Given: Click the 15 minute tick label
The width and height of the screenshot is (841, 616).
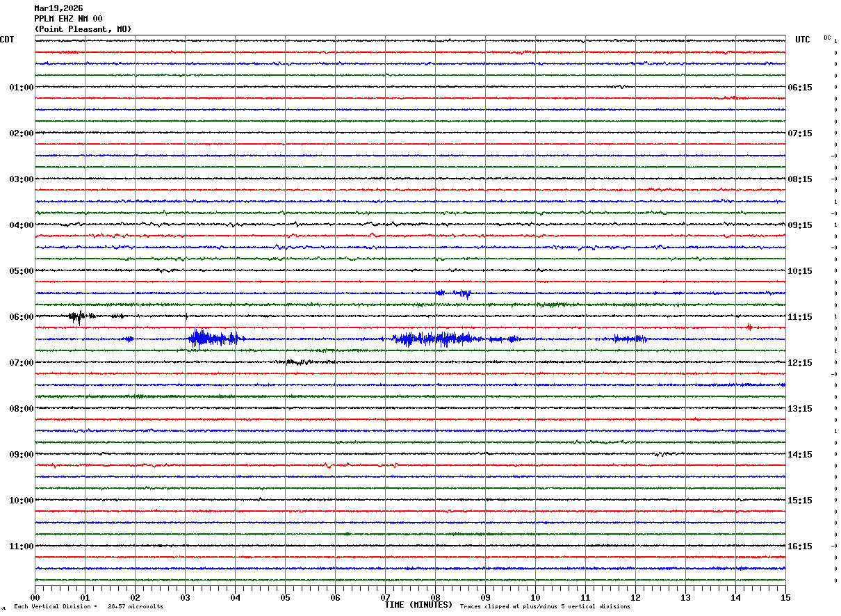Looking at the screenshot, I should pyautogui.click(x=785, y=597).
